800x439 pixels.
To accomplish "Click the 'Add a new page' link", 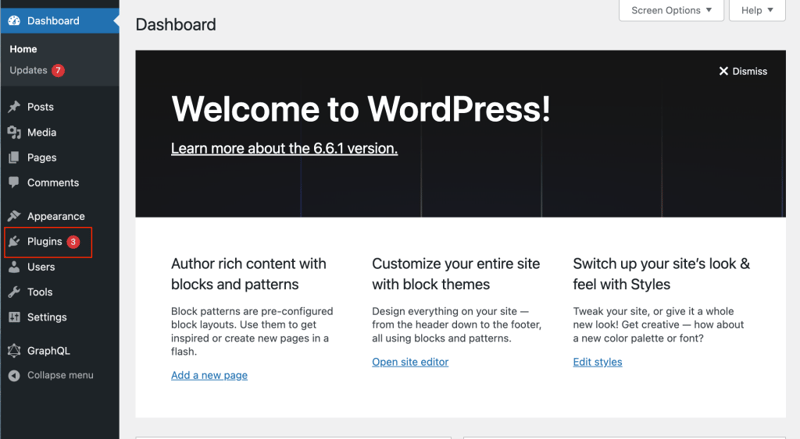I will (x=209, y=375).
